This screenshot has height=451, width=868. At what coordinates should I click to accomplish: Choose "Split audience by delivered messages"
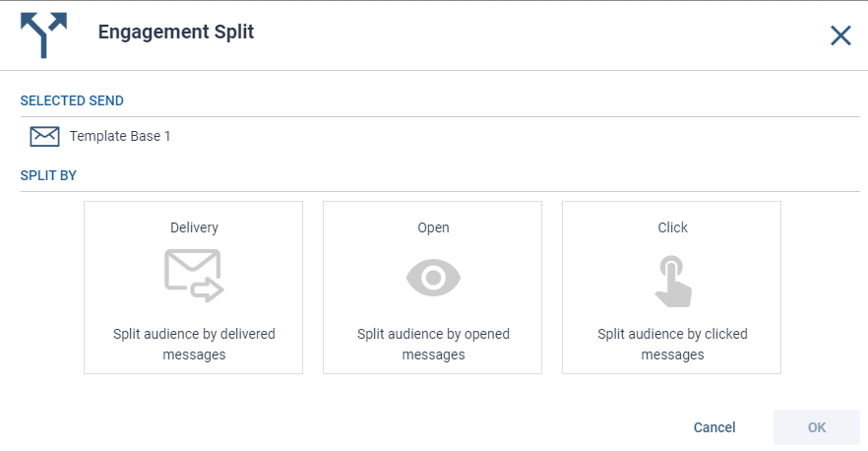[194, 344]
